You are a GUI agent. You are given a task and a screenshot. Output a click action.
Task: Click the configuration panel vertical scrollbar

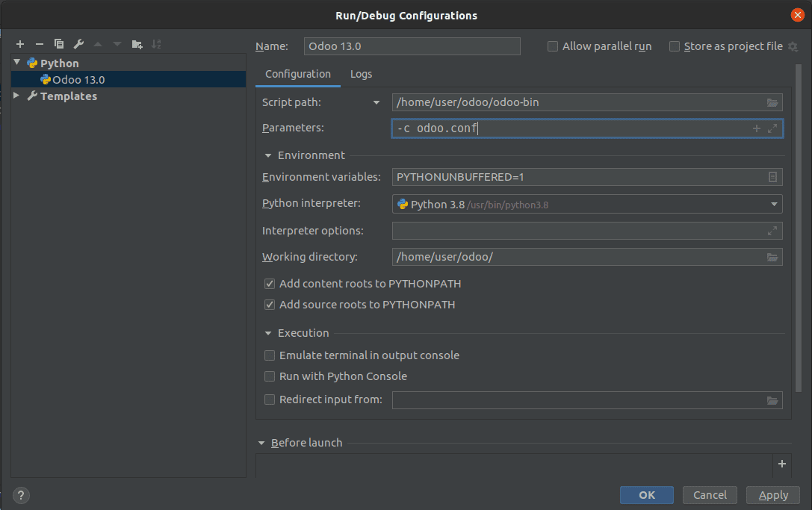[x=799, y=228]
